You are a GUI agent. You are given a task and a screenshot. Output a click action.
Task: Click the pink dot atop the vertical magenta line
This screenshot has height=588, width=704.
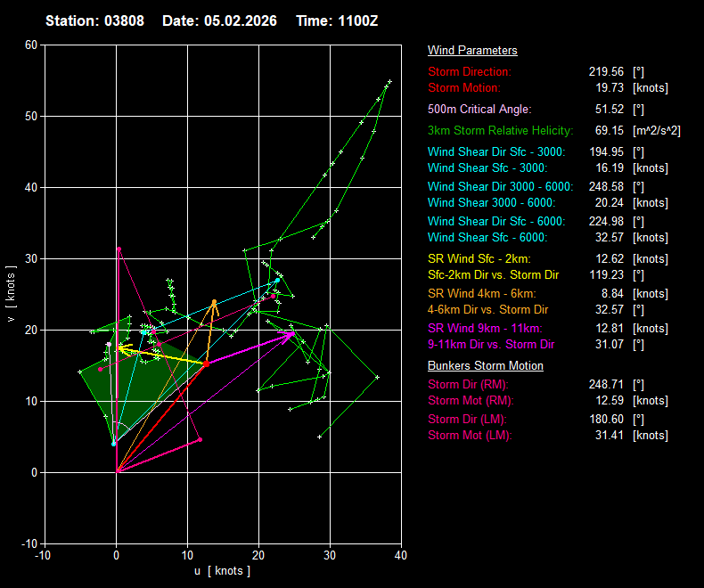[x=119, y=249]
